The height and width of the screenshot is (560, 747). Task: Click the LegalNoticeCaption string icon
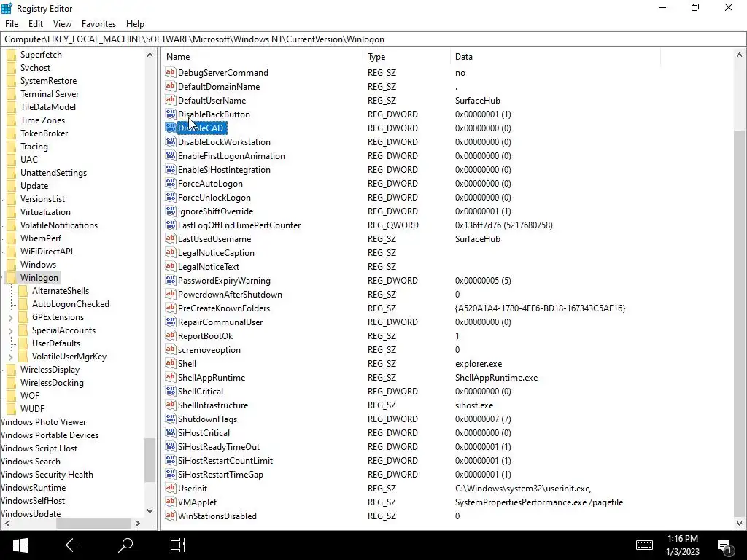[x=171, y=252]
